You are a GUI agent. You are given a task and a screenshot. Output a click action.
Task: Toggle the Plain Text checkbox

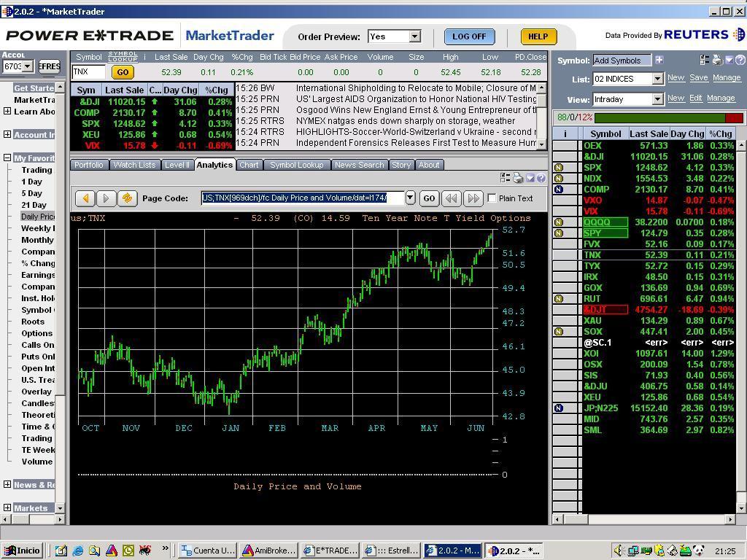click(492, 198)
